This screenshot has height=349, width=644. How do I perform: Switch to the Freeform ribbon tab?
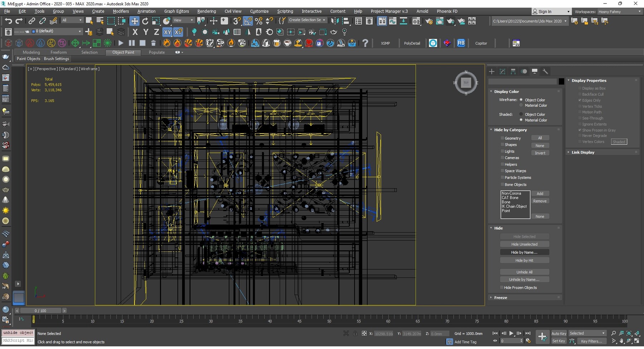[x=58, y=52]
